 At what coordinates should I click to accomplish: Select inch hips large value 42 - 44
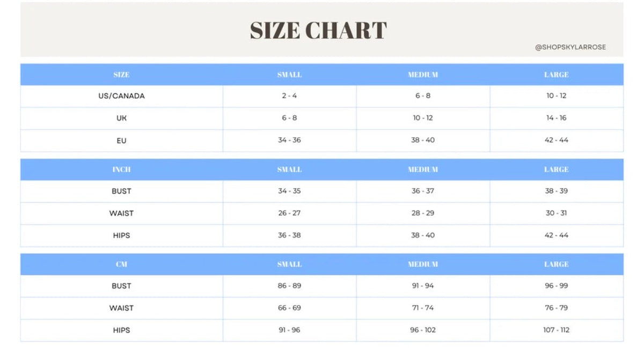pos(556,236)
